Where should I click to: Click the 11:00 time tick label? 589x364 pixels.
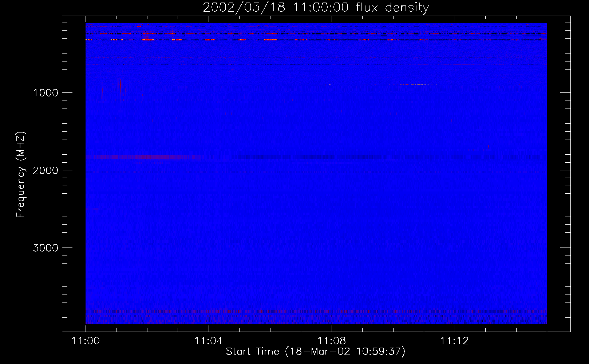point(86,341)
